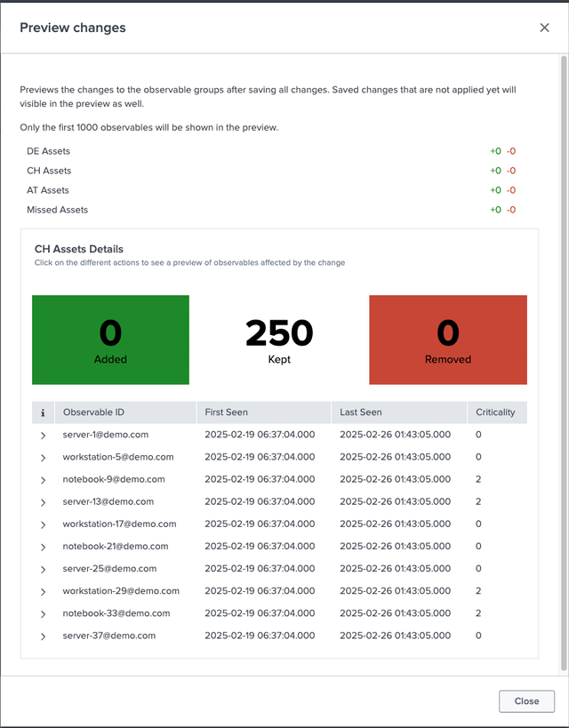Click the Close button

click(x=526, y=701)
